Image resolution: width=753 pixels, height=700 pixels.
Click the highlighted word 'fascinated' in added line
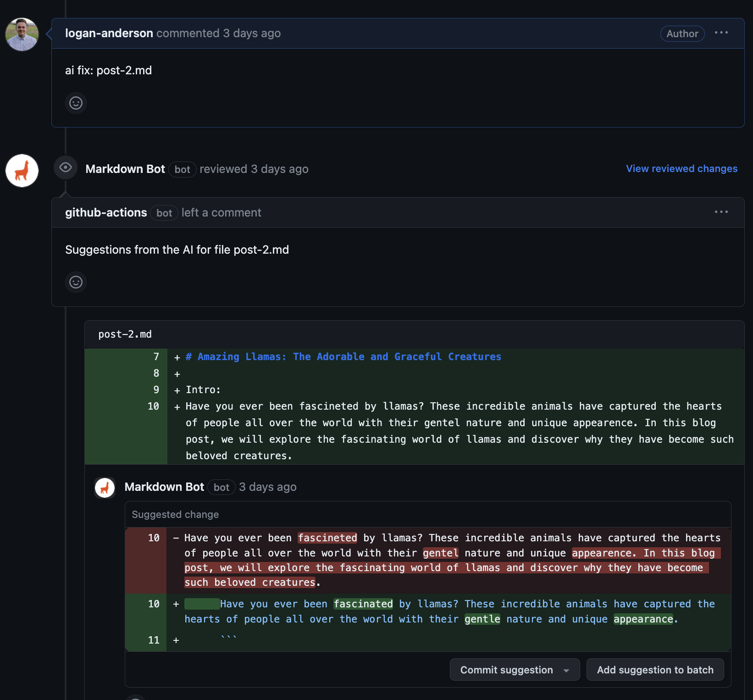click(363, 604)
